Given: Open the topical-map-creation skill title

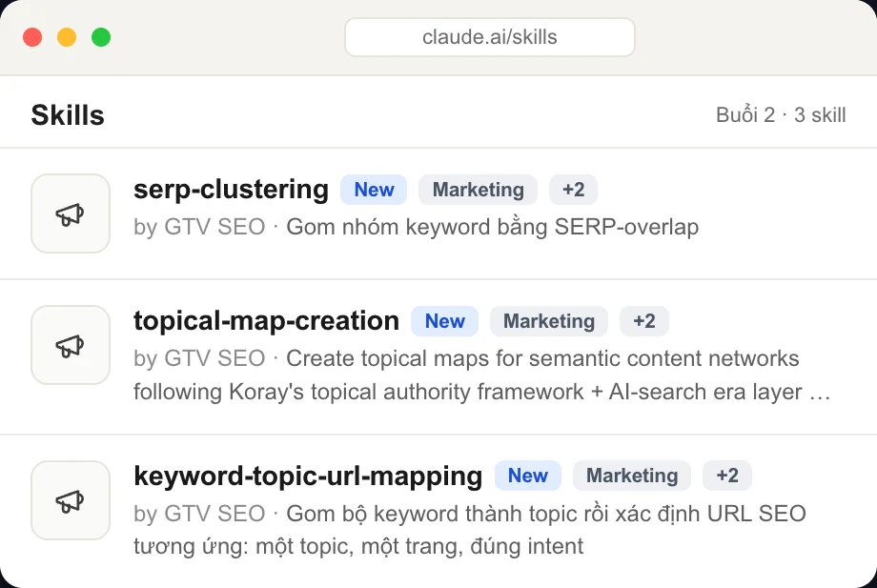Looking at the screenshot, I should (266, 321).
